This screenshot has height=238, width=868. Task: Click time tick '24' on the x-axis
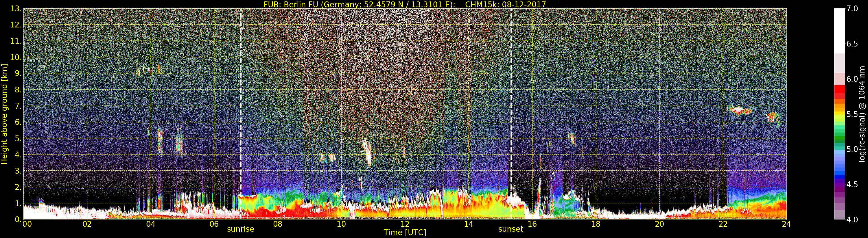pyautogui.click(x=786, y=224)
